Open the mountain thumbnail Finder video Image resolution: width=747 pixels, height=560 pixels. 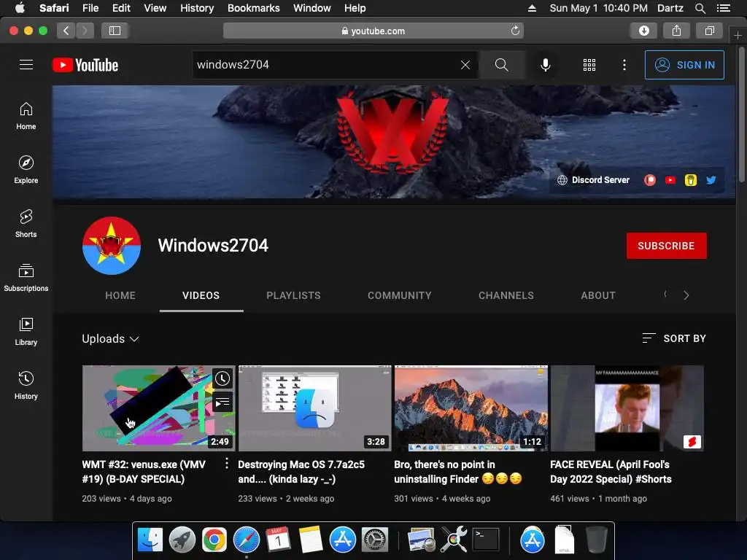click(x=471, y=408)
